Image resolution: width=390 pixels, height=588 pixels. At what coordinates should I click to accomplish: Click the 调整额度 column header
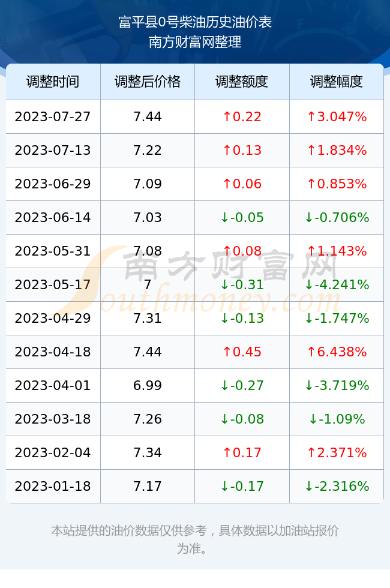coord(242,82)
